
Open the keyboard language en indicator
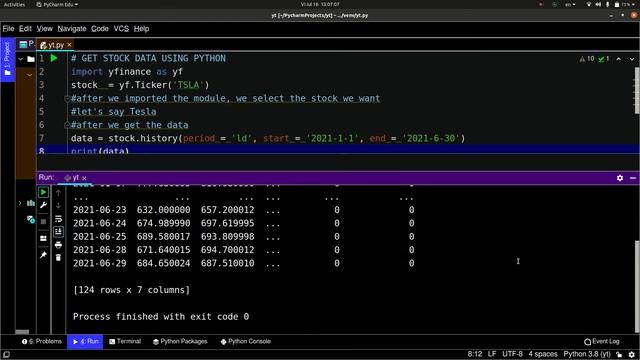point(570,4)
